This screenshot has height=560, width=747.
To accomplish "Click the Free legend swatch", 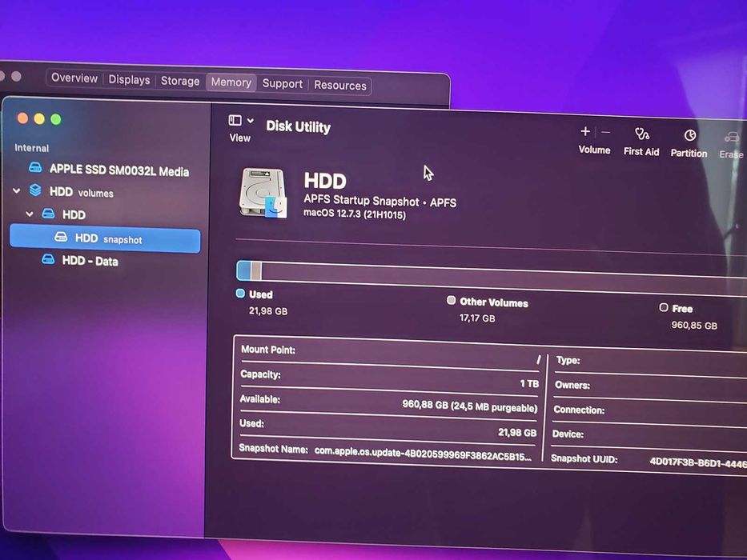I will (664, 307).
